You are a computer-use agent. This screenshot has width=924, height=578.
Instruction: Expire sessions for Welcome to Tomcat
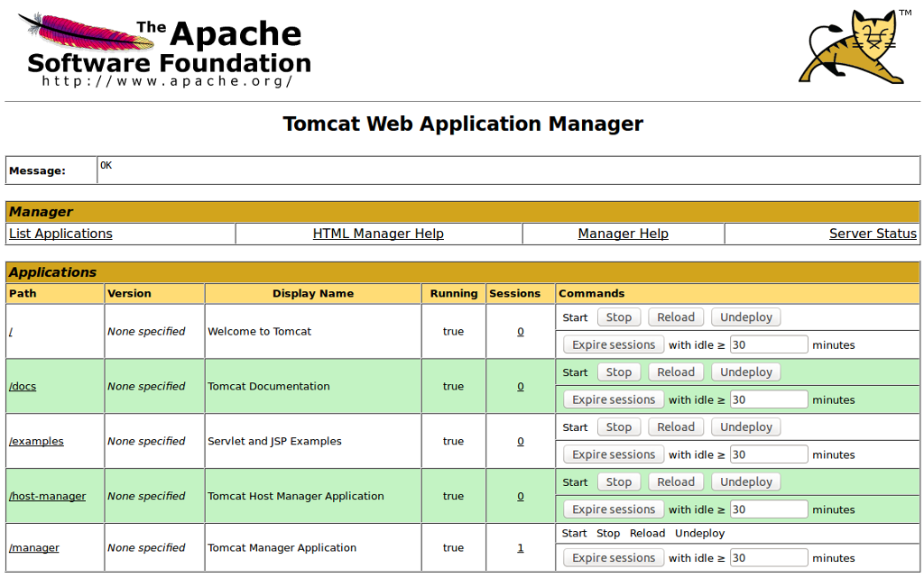coord(614,345)
